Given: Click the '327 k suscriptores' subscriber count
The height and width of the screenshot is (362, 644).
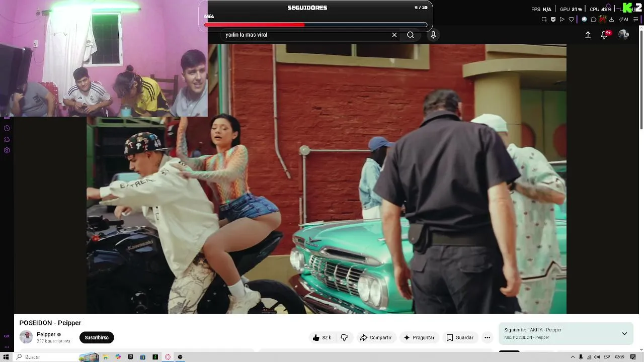Looking at the screenshot, I should [53, 341].
